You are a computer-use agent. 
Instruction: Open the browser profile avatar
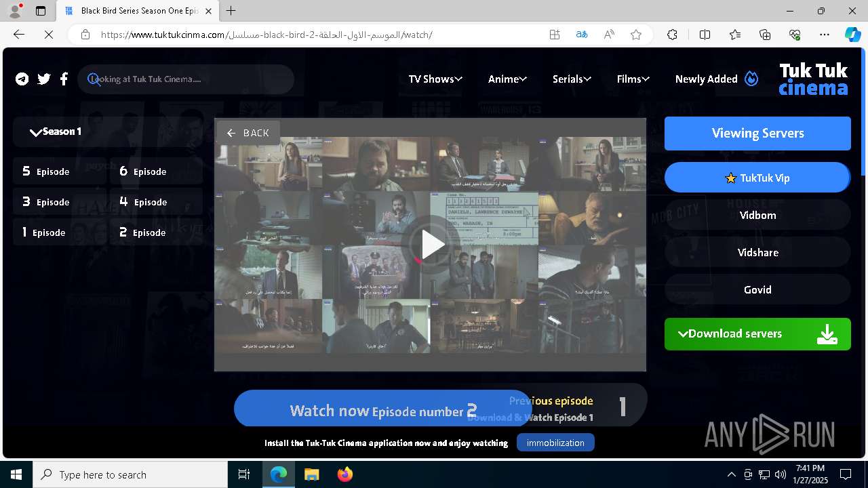(15, 11)
